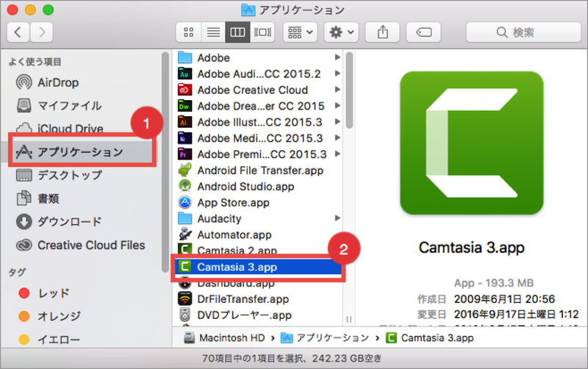Go forward with the right arrow button
This screenshot has width=588, height=369.
[x=42, y=32]
